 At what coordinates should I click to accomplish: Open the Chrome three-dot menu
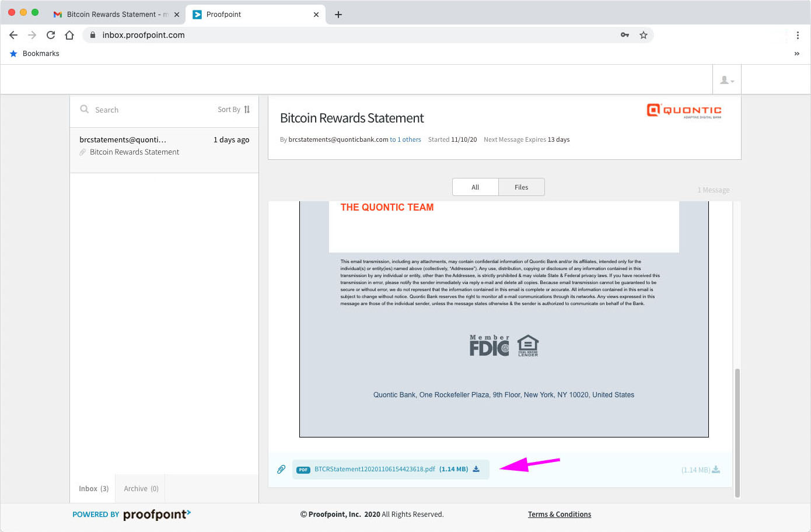click(798, 35)
